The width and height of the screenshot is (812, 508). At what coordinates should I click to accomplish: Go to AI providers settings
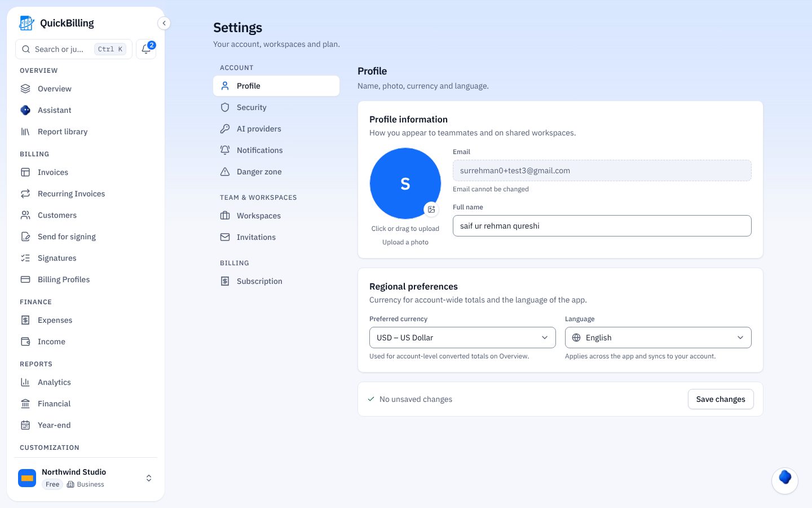click(x=276, y=129)
